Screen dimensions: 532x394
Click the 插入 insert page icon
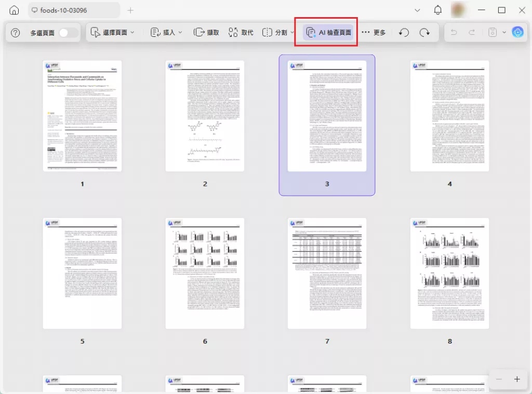click(155, 33)
